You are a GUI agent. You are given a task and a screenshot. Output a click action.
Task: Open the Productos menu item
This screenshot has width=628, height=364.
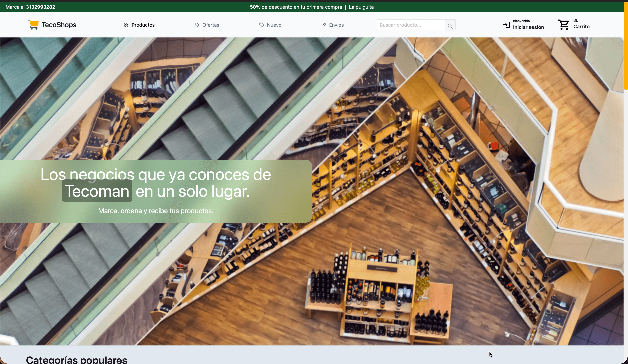pos(143,25)
